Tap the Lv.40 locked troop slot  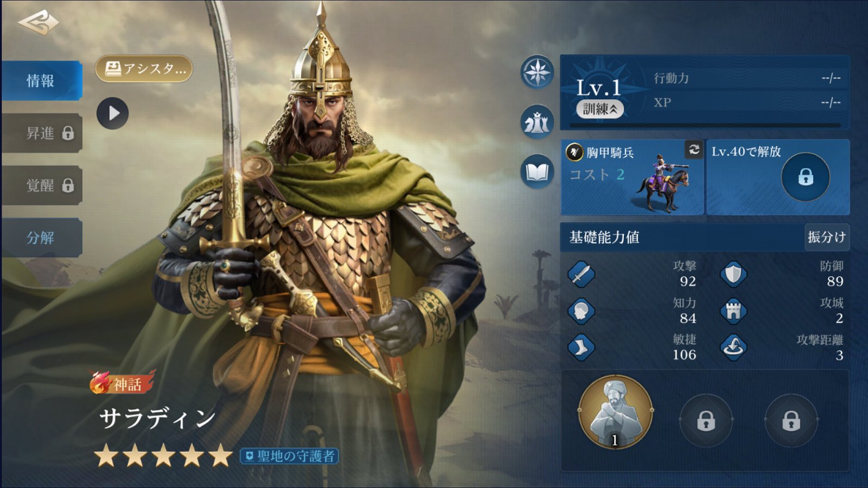point(778,177)
